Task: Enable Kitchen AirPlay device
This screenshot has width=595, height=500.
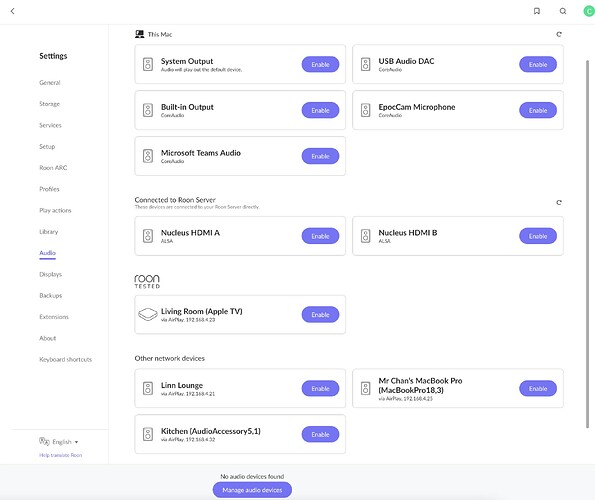Action: [320, 434]
